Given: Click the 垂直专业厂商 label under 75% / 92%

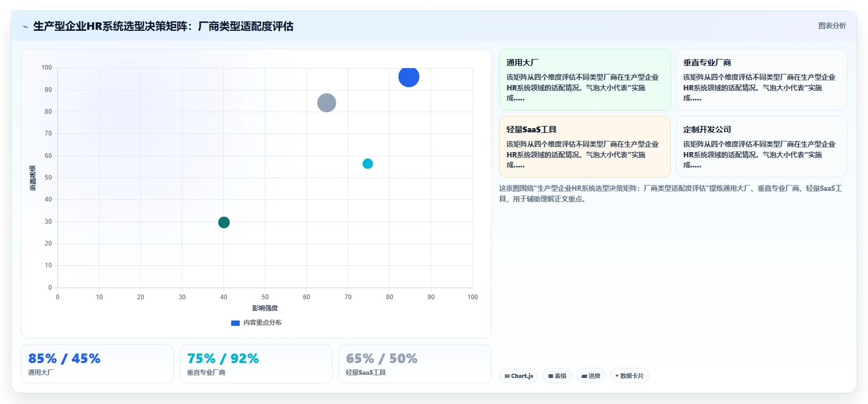Looking at the screenshot, I should point(206,373).
